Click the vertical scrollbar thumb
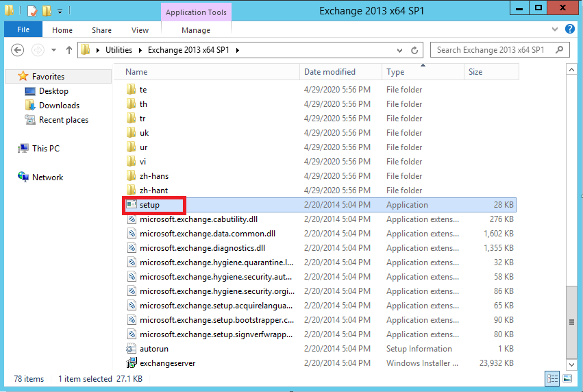The width and height of the screenshot is (583, 392). click(571, 322)
